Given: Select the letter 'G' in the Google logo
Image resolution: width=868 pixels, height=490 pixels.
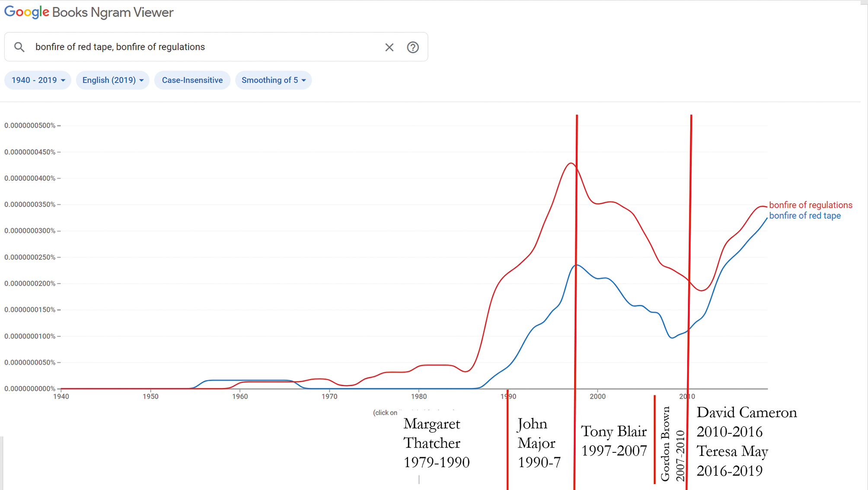Looking at the screenshot, I should [9, 12].
